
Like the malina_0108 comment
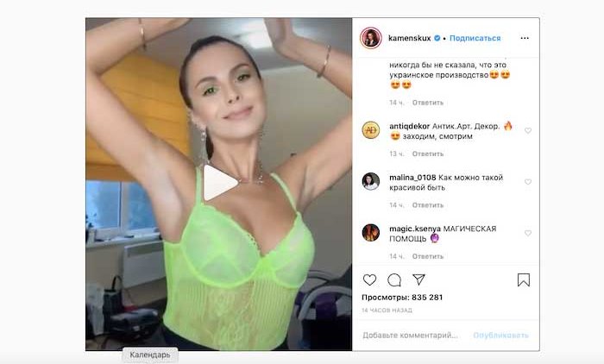tap(528, 182)
